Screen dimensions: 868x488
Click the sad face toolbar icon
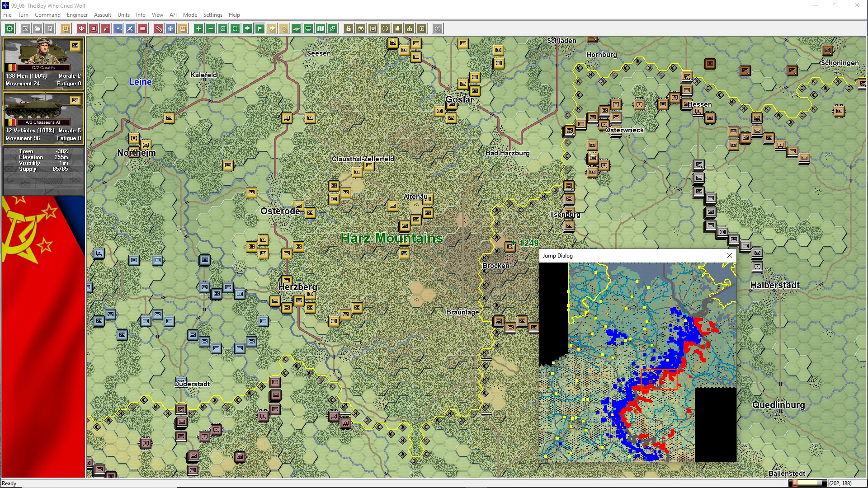pos(385,29)
